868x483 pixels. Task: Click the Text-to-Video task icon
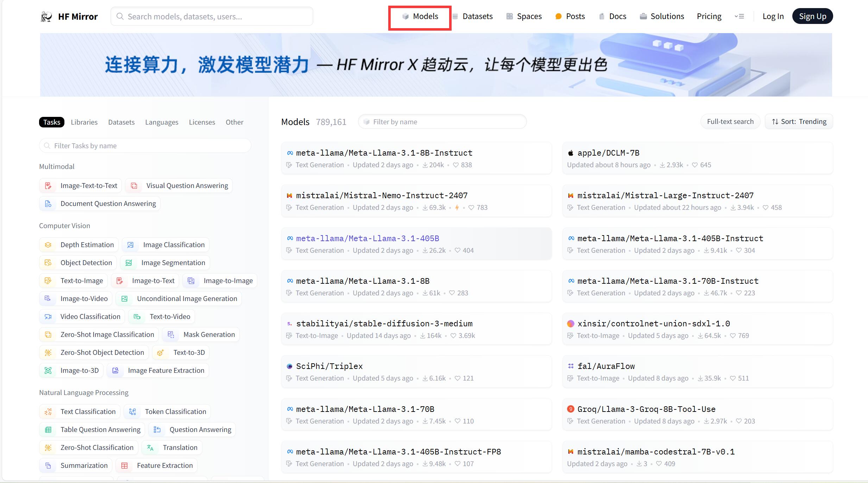(137, 316)
